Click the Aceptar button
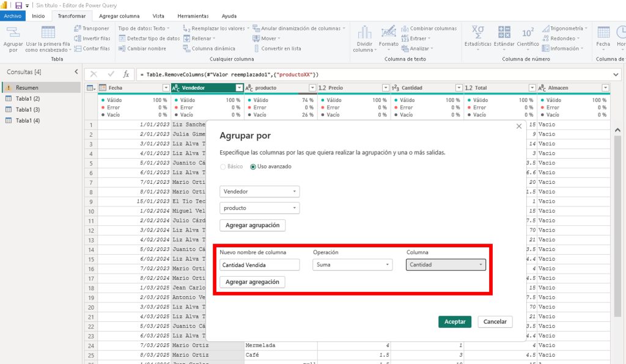Screen dimensions: 626x364 pyautogui.click(x=455, y=321)
